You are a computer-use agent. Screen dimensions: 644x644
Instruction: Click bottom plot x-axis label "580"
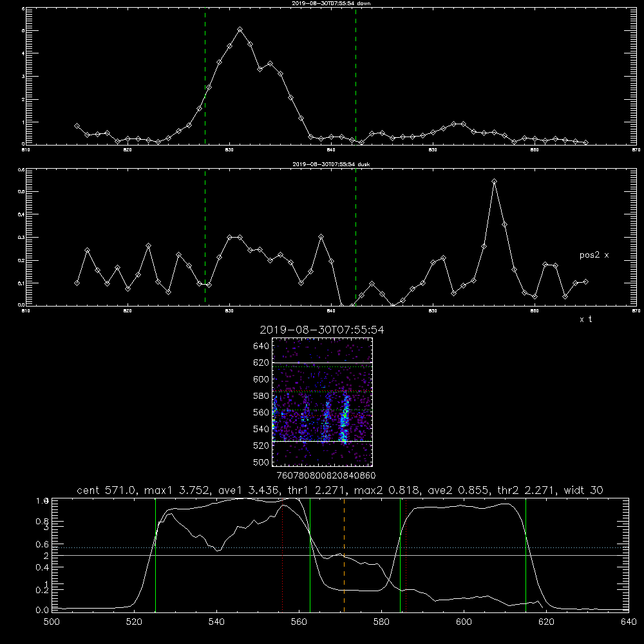coord(381,622)
